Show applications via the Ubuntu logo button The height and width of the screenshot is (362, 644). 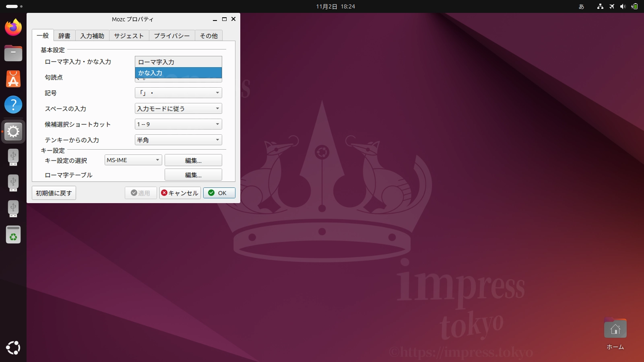click(13, 348)
